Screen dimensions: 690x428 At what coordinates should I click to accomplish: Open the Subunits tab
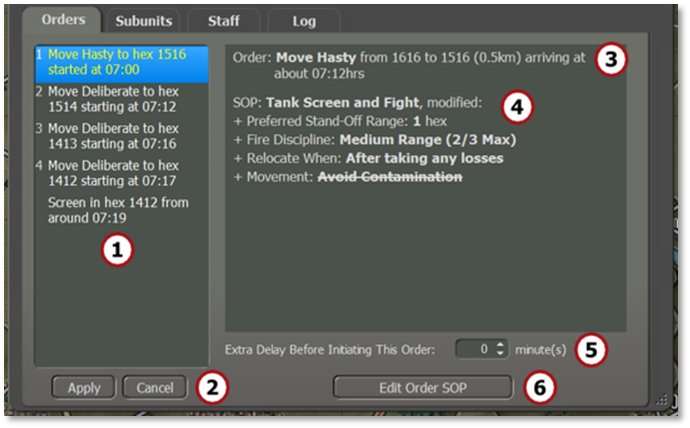pyautogui.click(x=143, y=21)
